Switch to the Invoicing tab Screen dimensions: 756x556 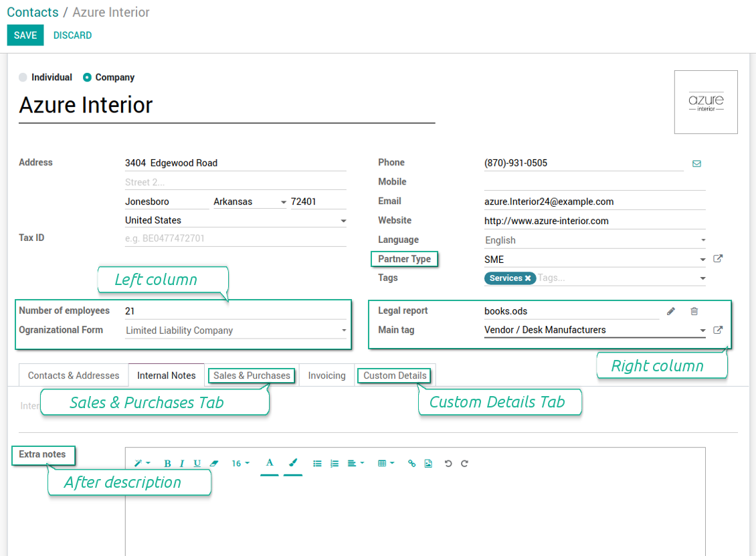point(326,376)
